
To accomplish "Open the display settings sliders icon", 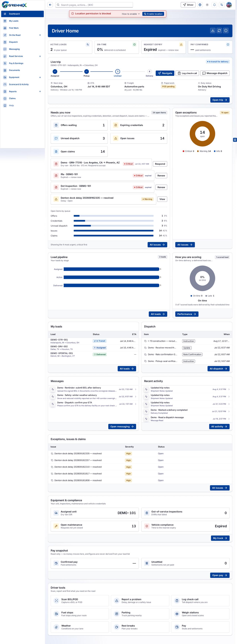I will 221,5.
